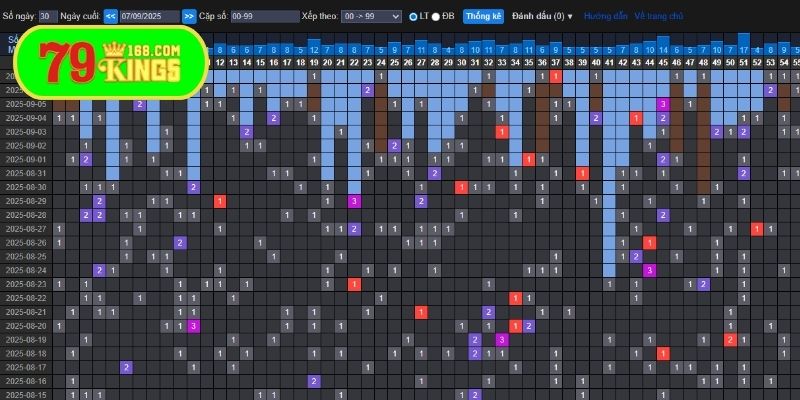Click the 2025-08-30 date row label
Image resolution: width=800 pixels, height=400 pixels.
26,187
